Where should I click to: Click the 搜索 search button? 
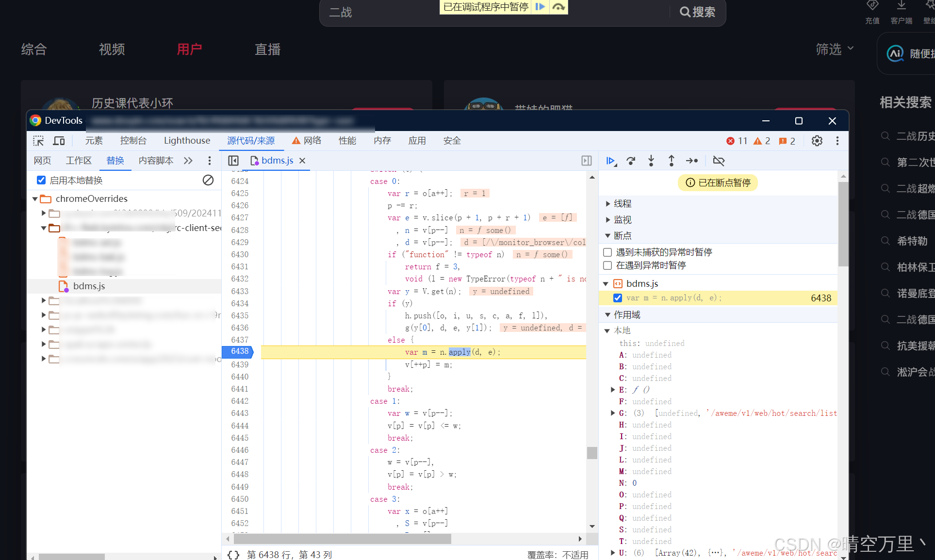point(698,12)
